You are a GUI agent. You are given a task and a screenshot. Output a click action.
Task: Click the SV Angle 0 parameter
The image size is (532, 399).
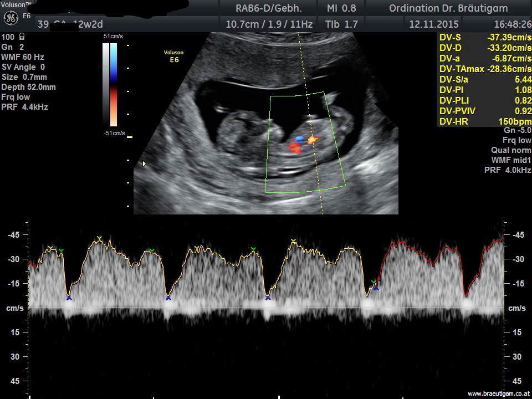(x=23, y=67)
